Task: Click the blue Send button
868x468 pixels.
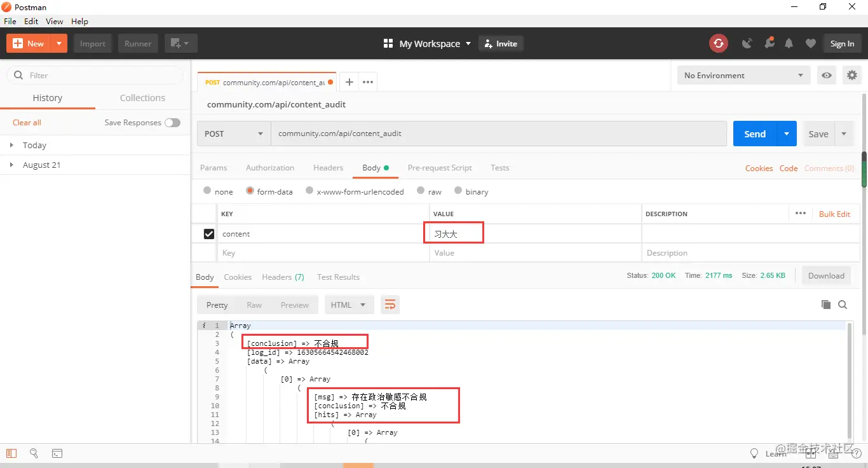Action: pyautogui.click(x=755, y=134)
